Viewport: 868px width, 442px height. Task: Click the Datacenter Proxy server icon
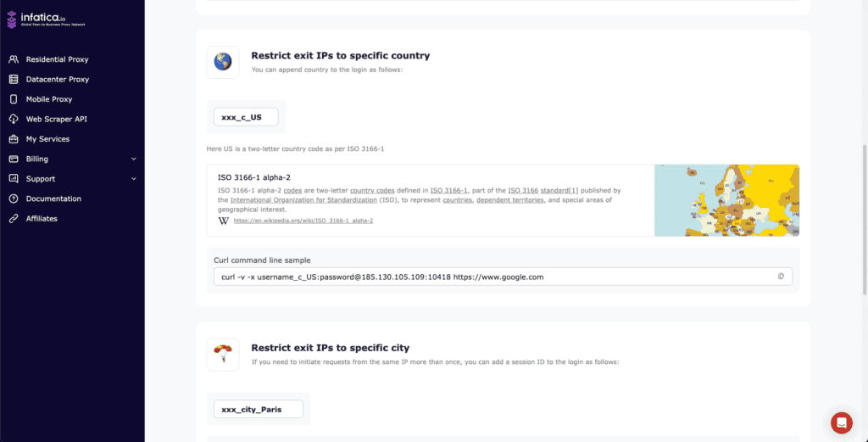[x=14, y=80]
